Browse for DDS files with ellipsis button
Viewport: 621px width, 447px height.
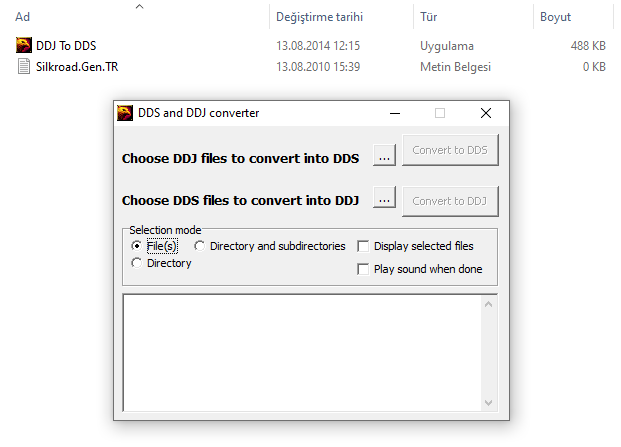pos(384,197)
